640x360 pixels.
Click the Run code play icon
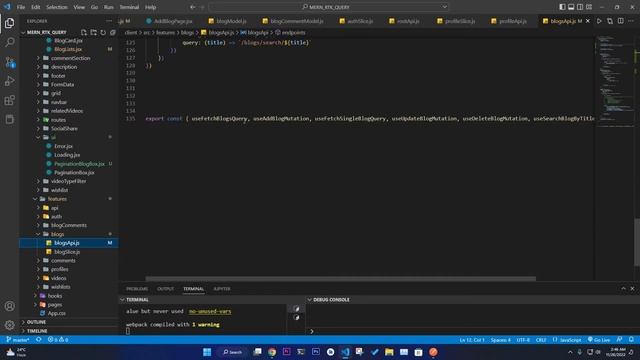pos(599,21)
